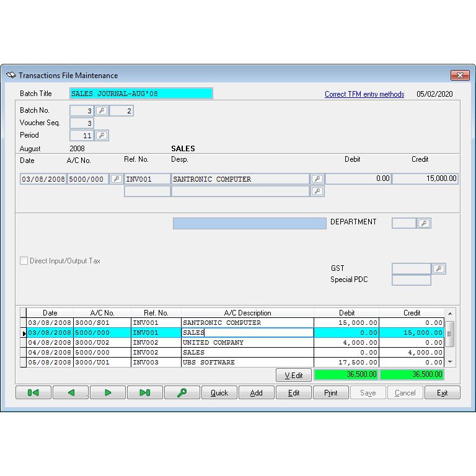Screen dimensions: 476x476
Task: Select the UNITED COMPANY row
Action: tap(247, 343)
